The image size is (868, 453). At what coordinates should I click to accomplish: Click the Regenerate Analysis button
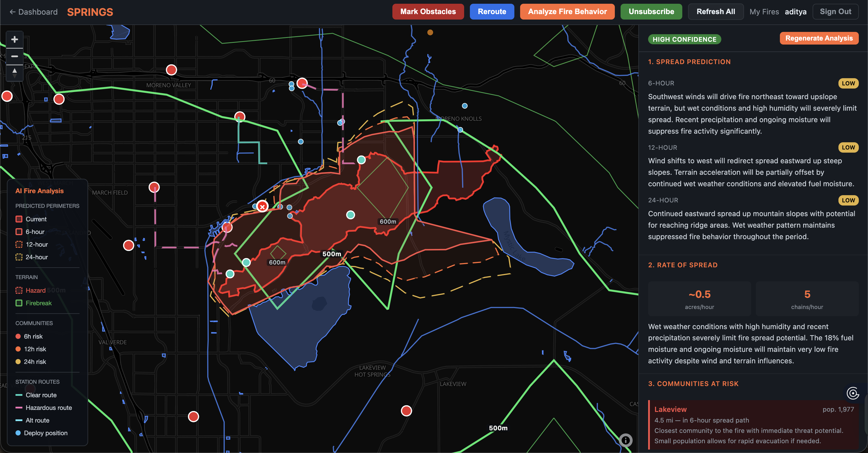[819, 38]
